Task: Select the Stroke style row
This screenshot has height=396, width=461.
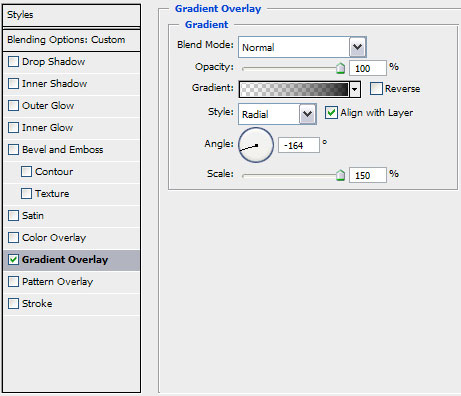Action: tap(72, 304)
